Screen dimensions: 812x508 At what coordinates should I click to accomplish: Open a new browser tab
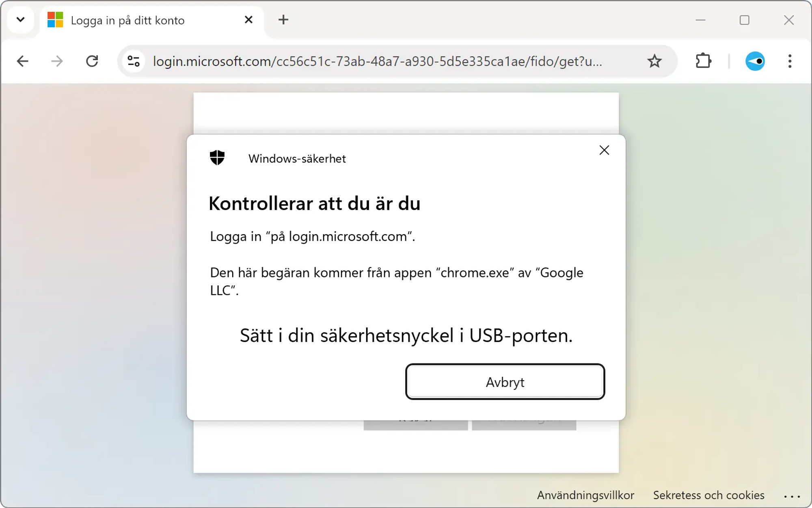point(283,19)
